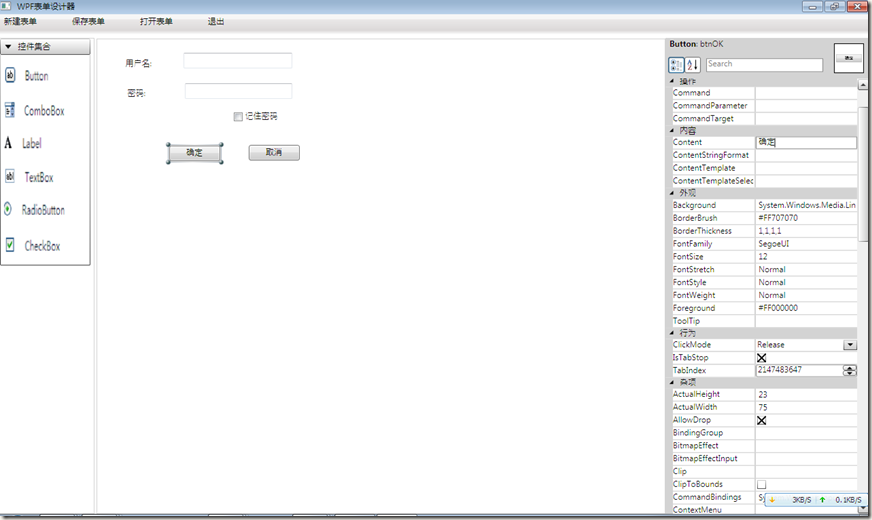Image resolution: width=872 pixels, height=520 pixels.
Task: Click the 用户名 text box on the form
Action: pyautogui.click(x=237, y=61)
